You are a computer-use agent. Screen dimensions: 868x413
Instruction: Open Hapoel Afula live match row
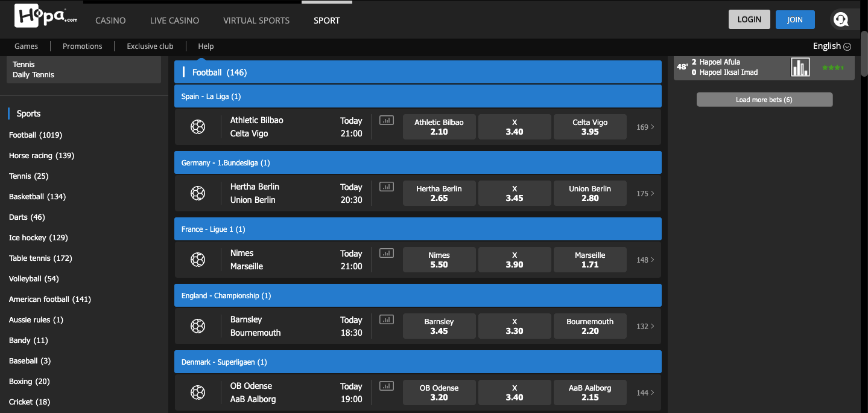(764, 67)
